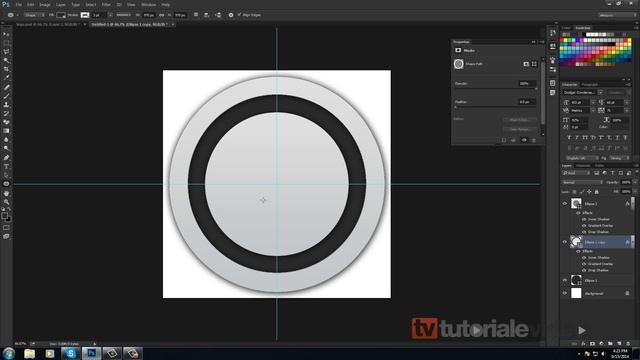Select the Crop tool
Image resolution: width=640 pixels, height=360 pixels.
tap(6, 69)
